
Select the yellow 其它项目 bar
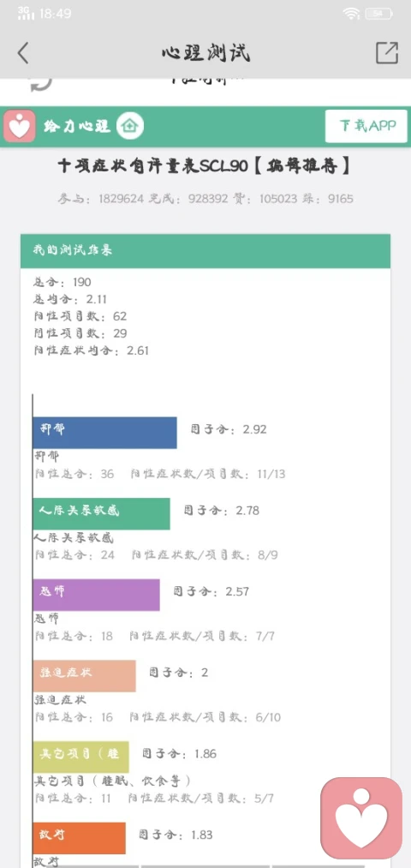click(80, 757)
